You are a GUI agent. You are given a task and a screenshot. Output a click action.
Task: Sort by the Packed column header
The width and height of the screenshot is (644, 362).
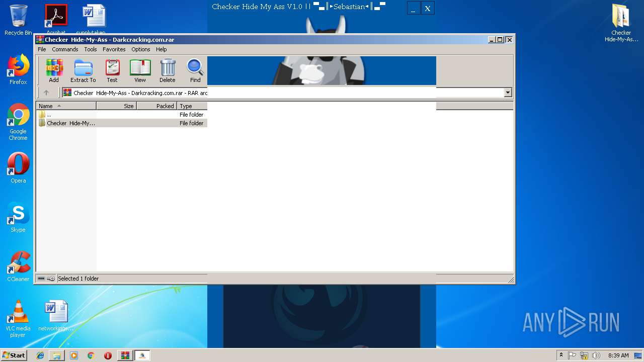156,106
